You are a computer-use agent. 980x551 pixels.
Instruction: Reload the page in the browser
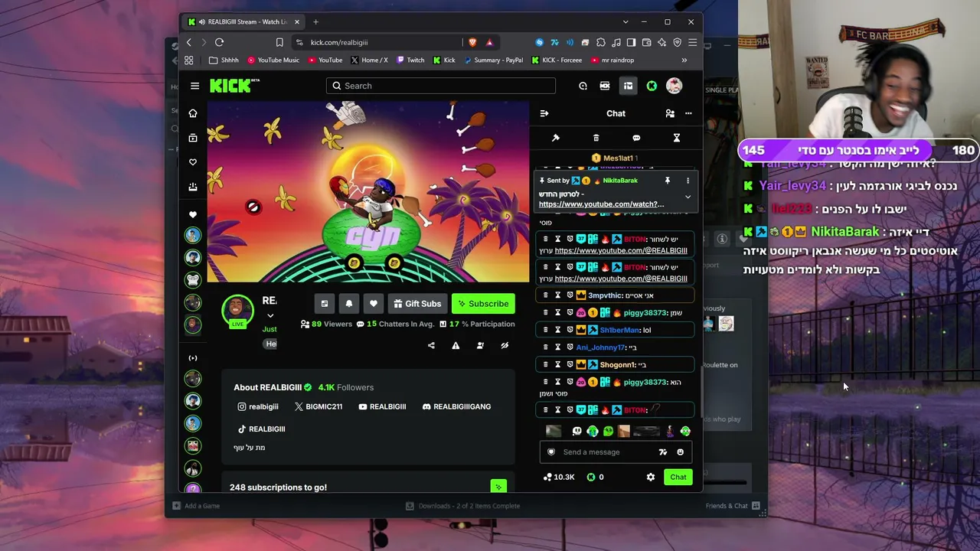click(219, 42)
